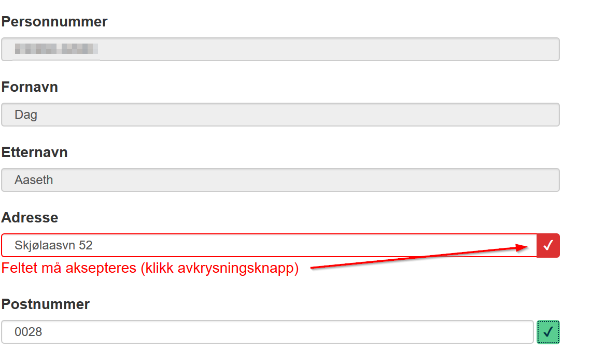Select the disabled Fornavn field
The image size is (591, 364).
280,115
